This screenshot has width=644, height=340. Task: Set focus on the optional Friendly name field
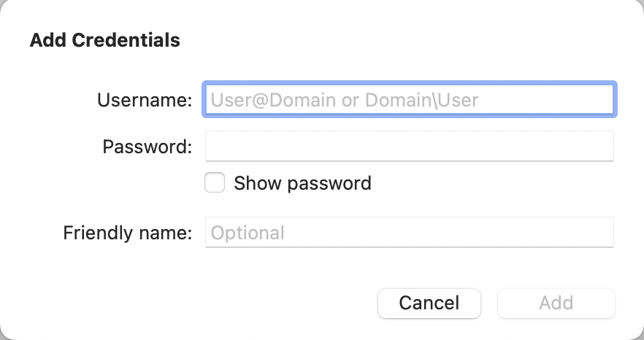410,233
